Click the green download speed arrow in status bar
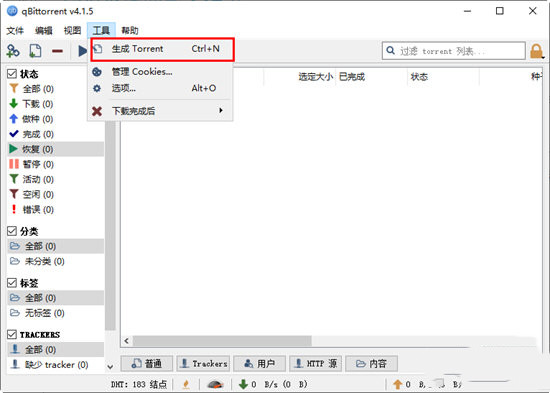The width and height of the screenshot is (550, 393). click(243, 385)
